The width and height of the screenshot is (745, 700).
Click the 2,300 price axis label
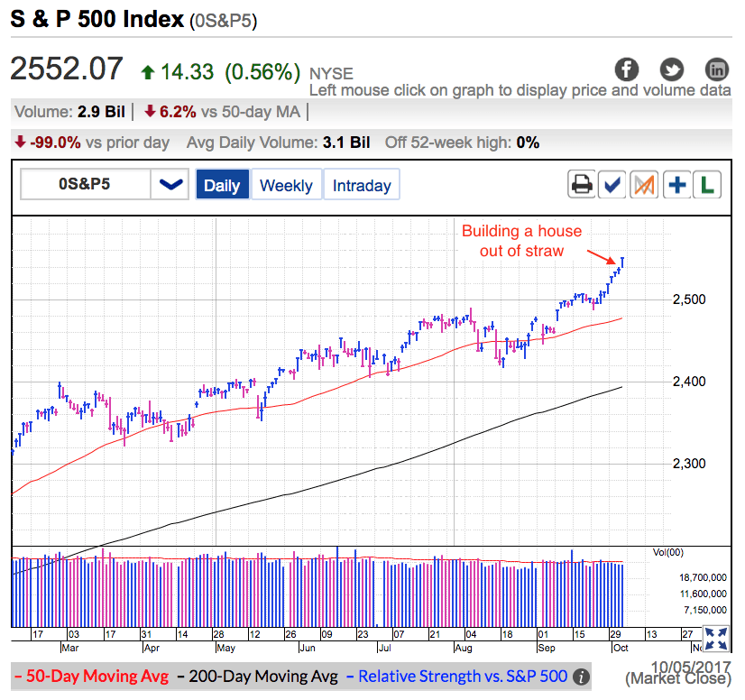689,464
